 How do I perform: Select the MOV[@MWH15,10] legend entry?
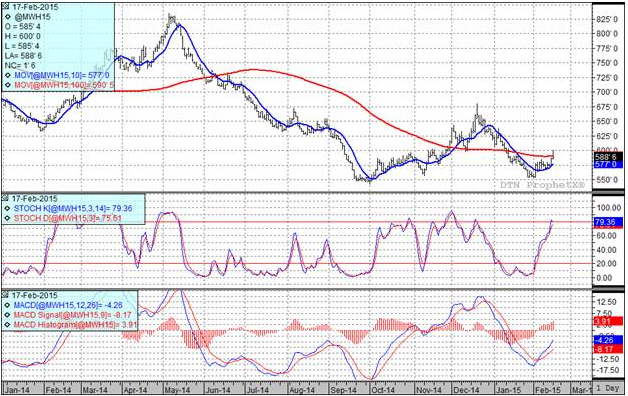62,75
